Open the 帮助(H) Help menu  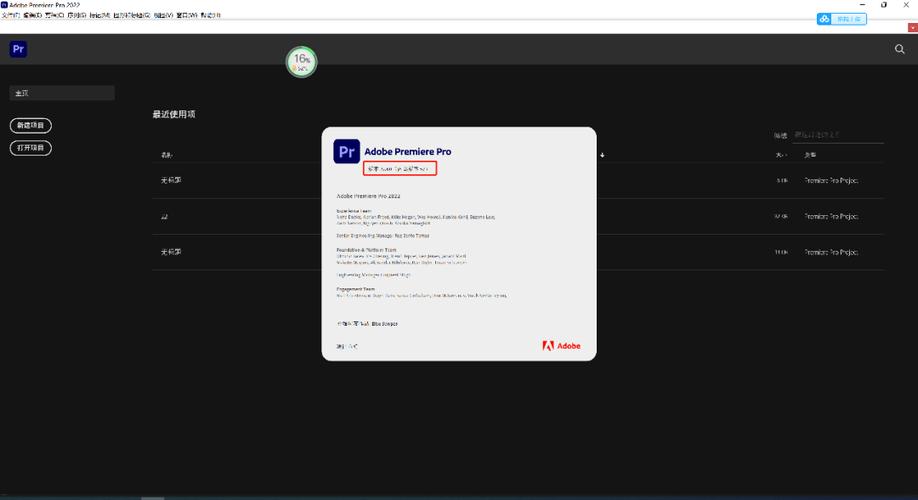click(211, 16)
